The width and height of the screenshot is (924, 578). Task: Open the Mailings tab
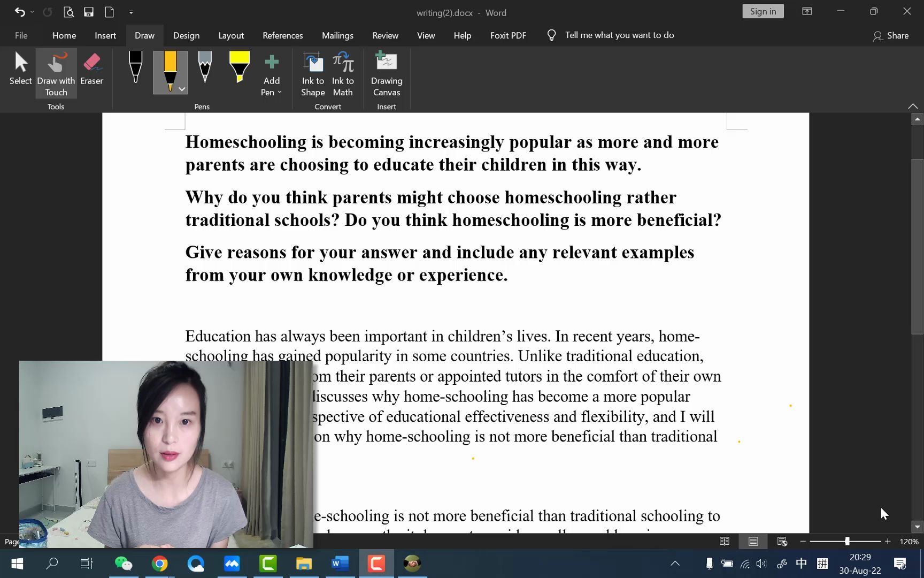pyautogui.click(x=337, y=35)
